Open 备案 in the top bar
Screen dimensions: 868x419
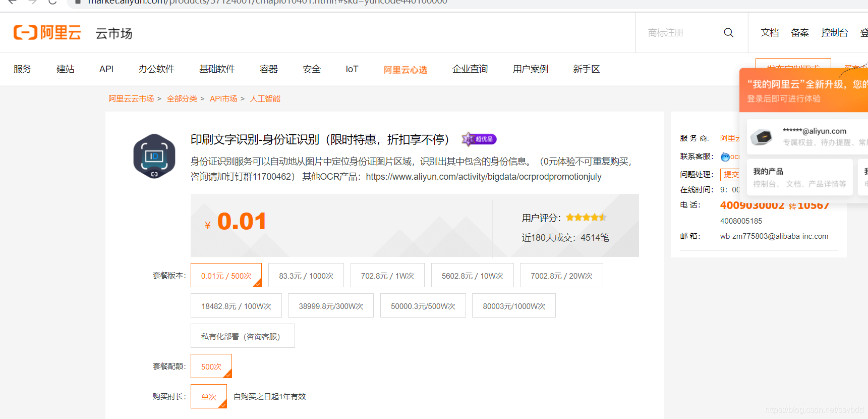point(800,33)
